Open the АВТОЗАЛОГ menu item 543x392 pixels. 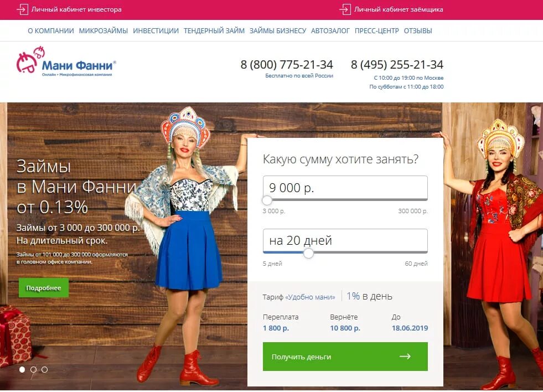(x=330, y=31)
